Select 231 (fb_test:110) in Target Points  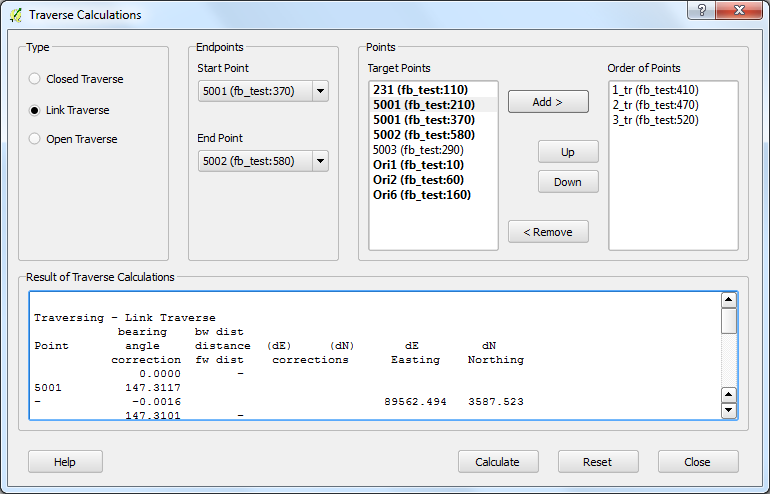tap(412, 90)
